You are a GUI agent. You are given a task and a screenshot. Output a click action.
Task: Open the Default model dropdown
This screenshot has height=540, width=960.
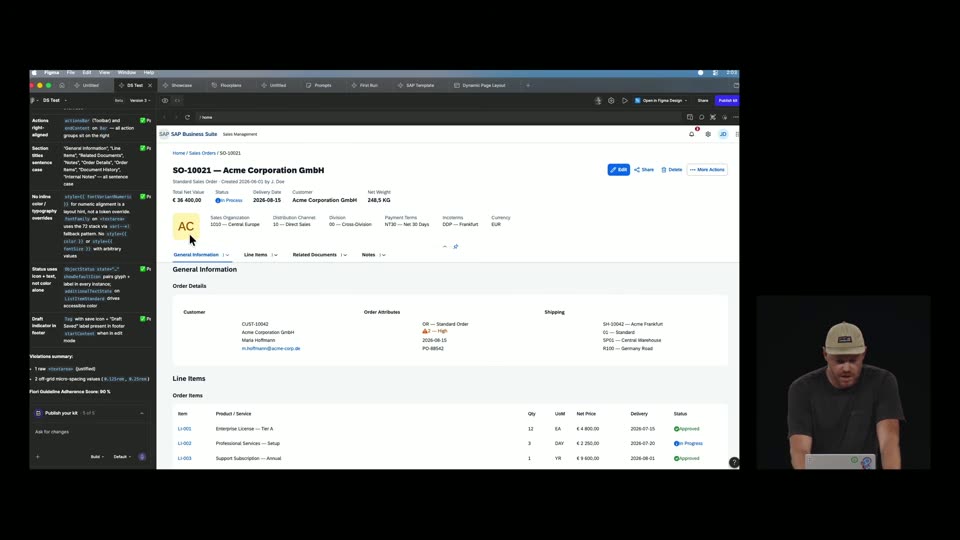(122, 457)
